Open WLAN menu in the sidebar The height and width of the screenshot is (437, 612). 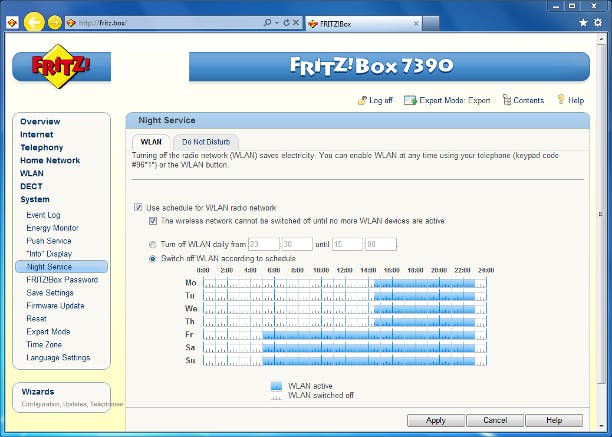point(32,173)
